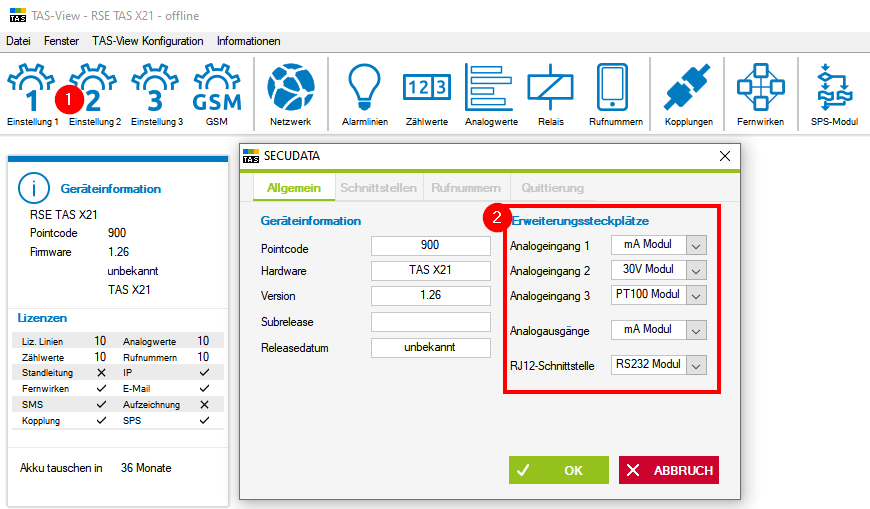
Task: Expand Analogausgänge module dropdown
Action: [x=696, y=330]
